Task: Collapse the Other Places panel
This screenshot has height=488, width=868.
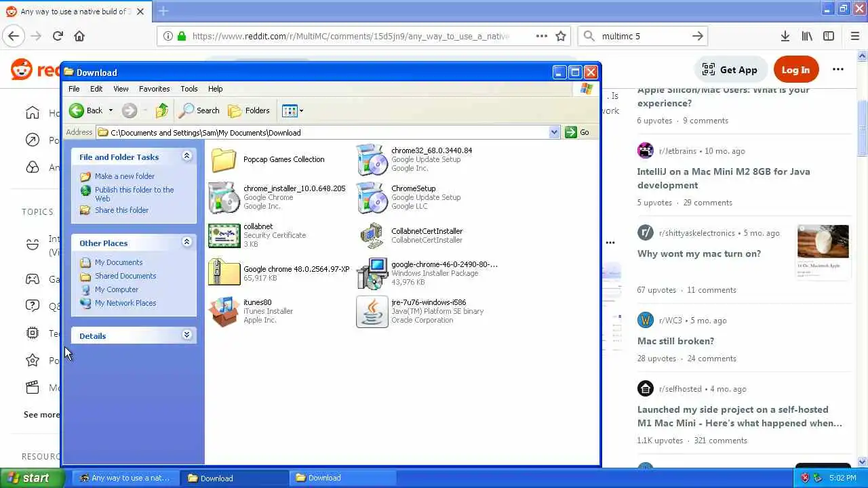Action: (x=186, y=242)
